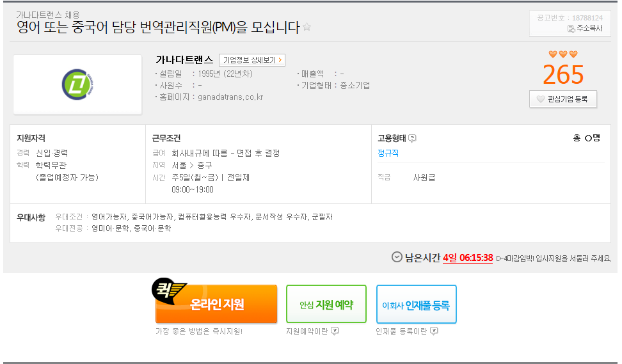Click the 가장 좋은 방법은 즉시지원 caption
Viewport: 622px width, 364px height.
(199, 331)
